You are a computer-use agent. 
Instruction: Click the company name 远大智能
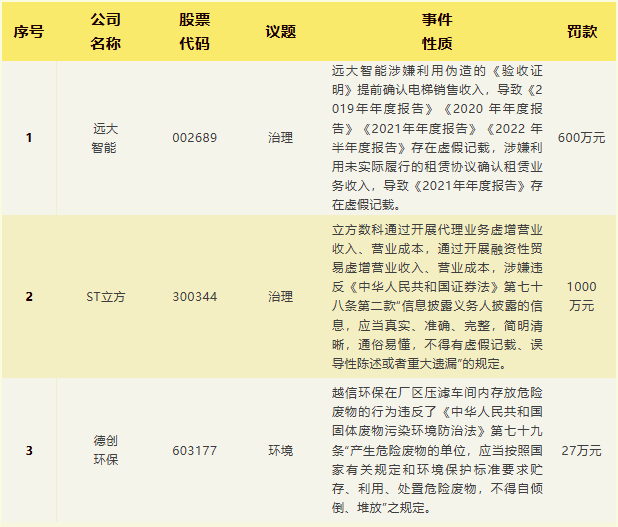[105, 138]
